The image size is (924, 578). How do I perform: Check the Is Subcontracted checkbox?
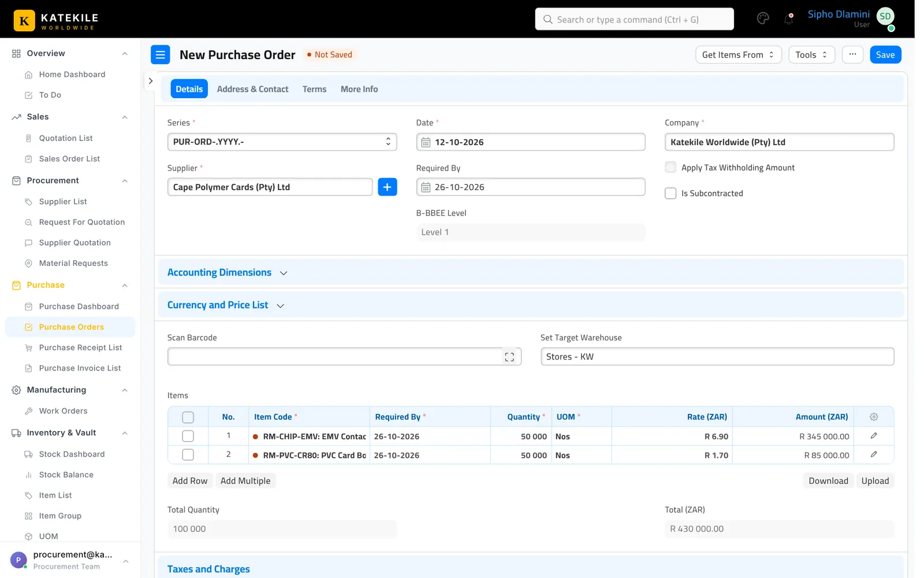pos(670,193)
